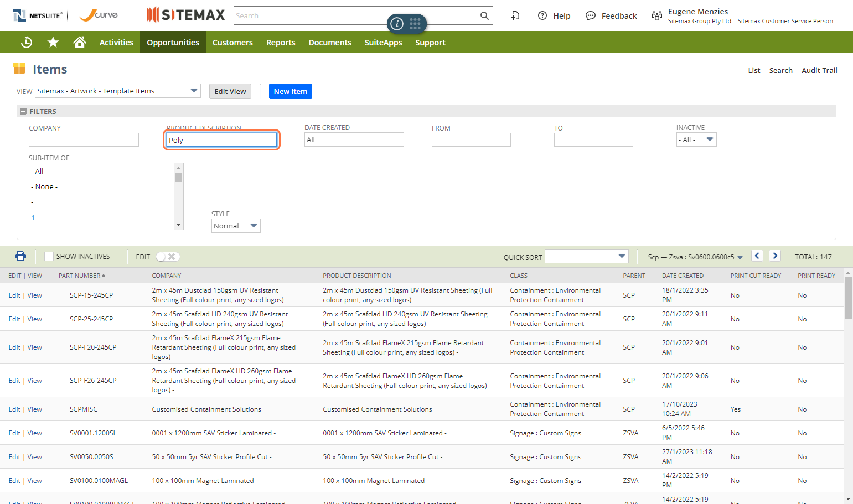Edit the SCPMISC item row
Screen dimensions: 853x504
point(14,409)
